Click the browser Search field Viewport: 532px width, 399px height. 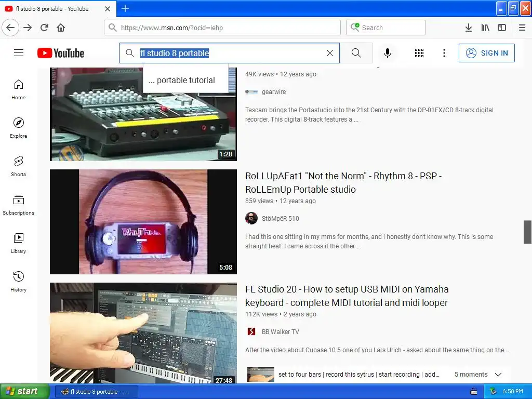[x=386, y=28]
